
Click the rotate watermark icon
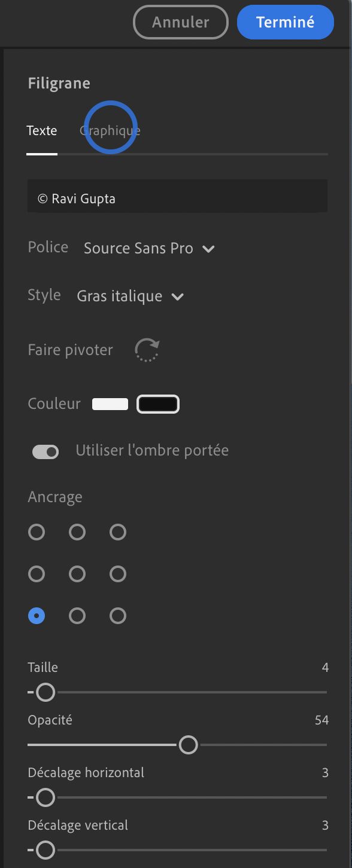pyautogui.click(x=147, y=350)
